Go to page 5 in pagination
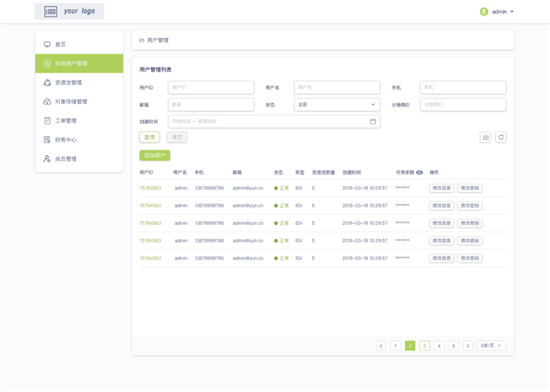Image resolution: width=550 pixels, height=392 pixels. point(453,346)
